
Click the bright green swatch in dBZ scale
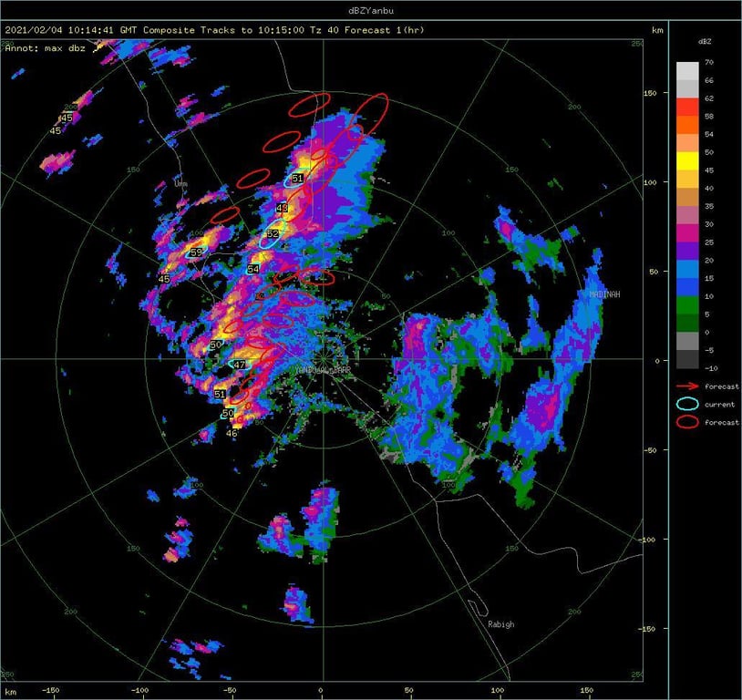pyautogui.click(x=687, y=304)
